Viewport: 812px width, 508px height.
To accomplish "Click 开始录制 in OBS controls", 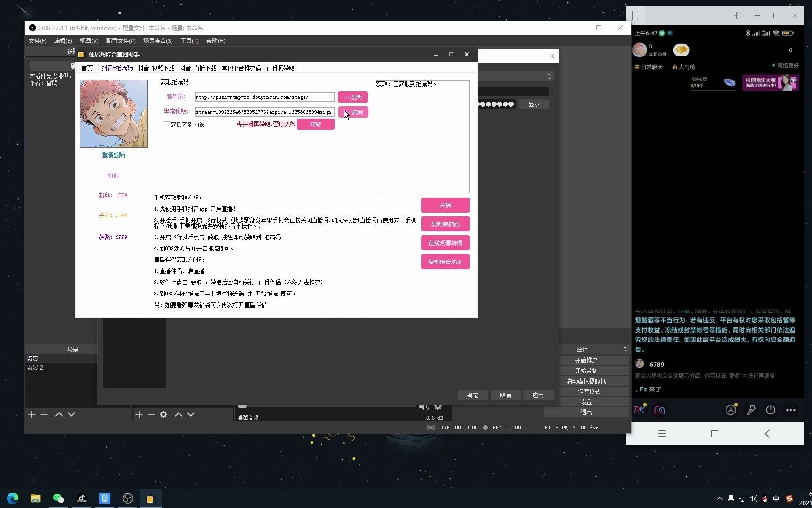I will click(x=586, y=371).
